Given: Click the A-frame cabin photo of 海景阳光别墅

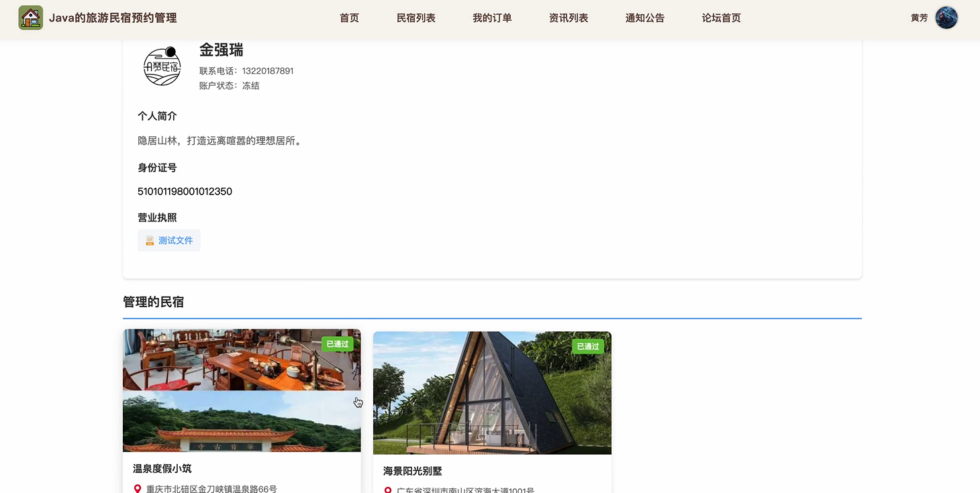Looking at the screenshot, I should coord(492,392).
